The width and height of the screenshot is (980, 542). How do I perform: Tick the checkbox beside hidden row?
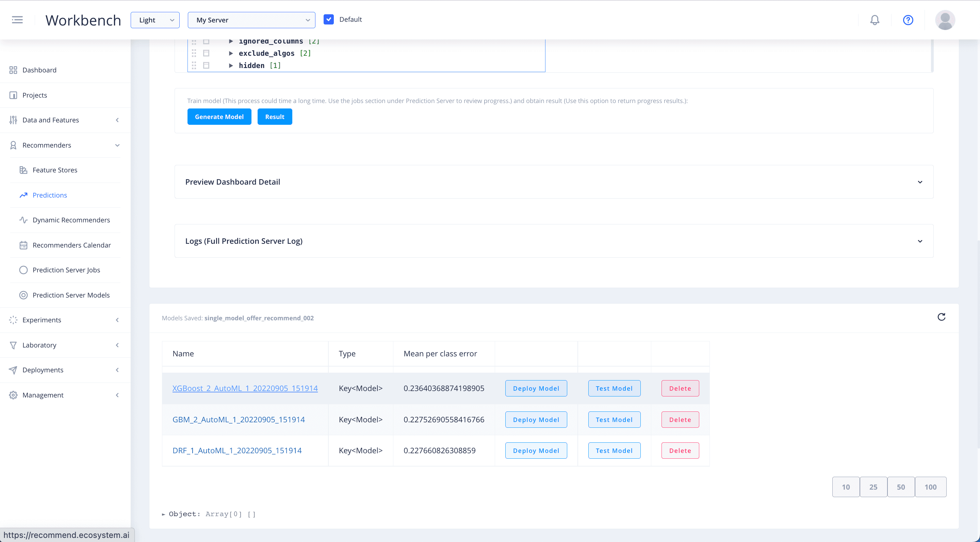coord(206,65)
